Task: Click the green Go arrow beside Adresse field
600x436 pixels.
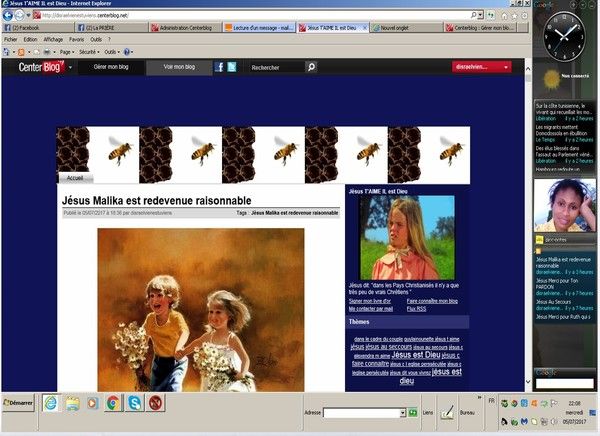Action: (412, 413)
